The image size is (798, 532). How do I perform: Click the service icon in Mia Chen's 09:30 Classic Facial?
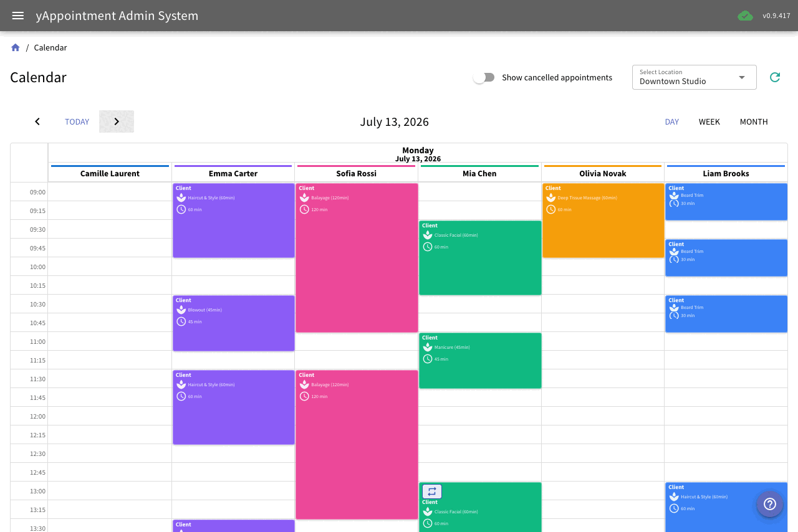[428, 235]
